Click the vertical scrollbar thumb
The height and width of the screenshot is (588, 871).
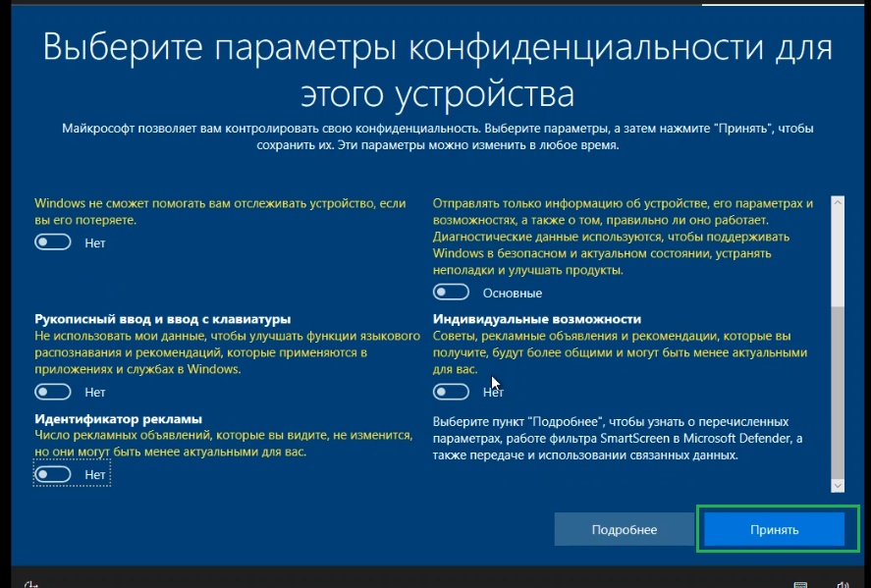pos(838,392)
